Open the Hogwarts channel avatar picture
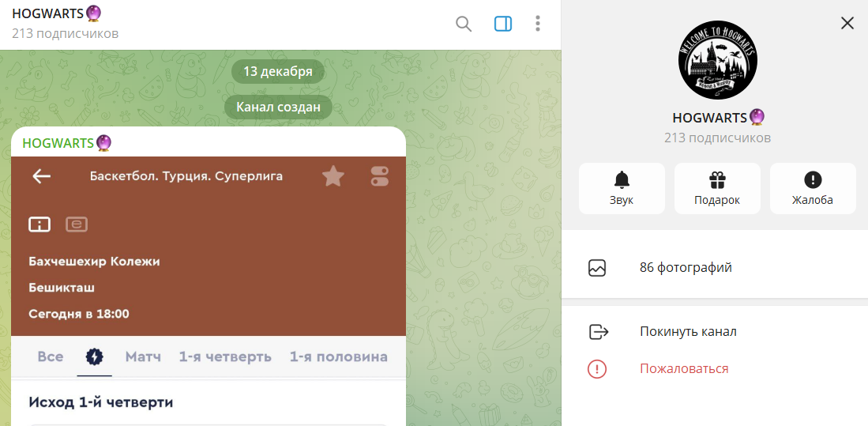868x426 pixels. point(717,60)
